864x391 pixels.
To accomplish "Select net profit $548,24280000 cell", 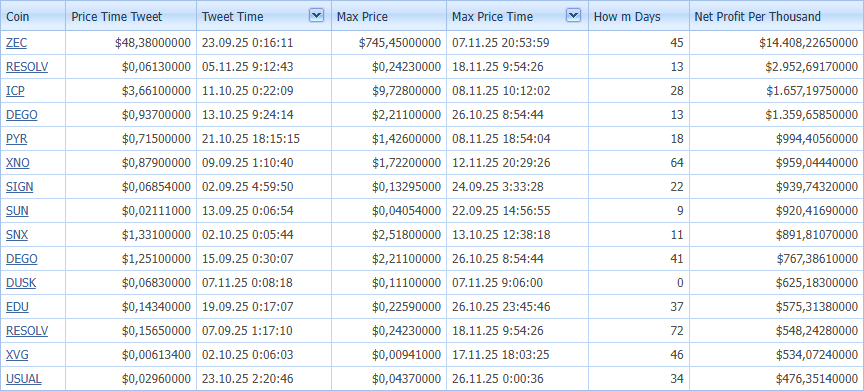I will tap(776, 330).
